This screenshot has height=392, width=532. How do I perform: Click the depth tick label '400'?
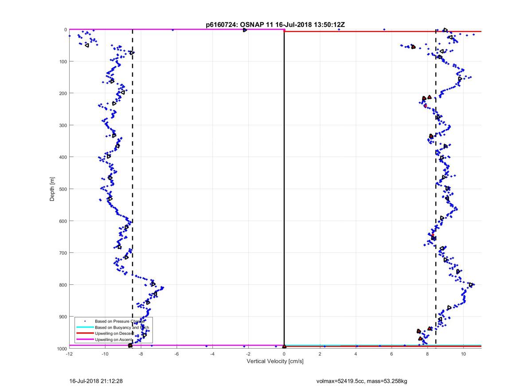[63, 157]
